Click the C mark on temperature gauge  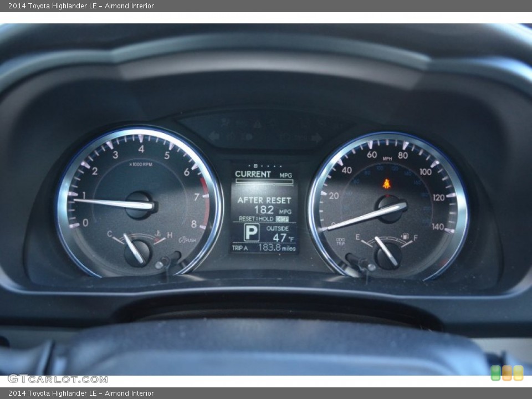[x=110, y=234]
